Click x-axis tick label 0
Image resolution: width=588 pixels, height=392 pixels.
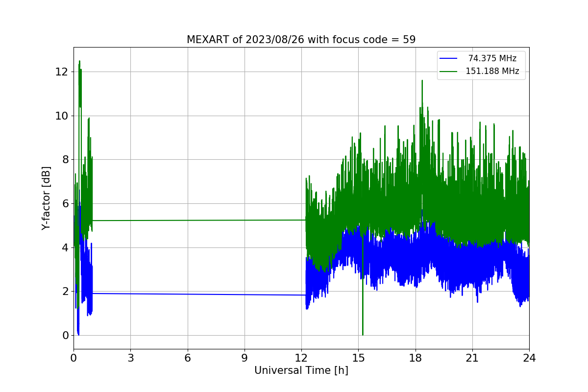click(73, 358)
